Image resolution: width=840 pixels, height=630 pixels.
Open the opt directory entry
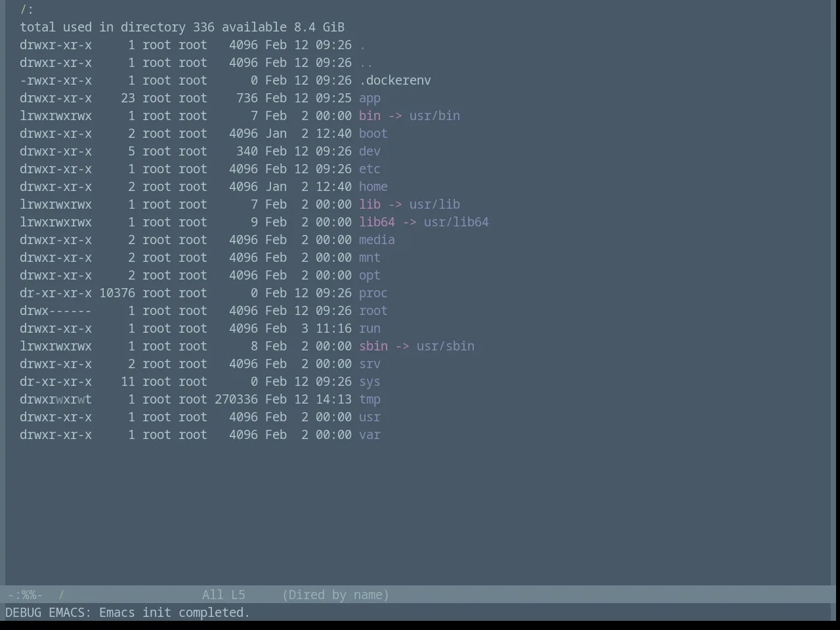pos(369,276)
